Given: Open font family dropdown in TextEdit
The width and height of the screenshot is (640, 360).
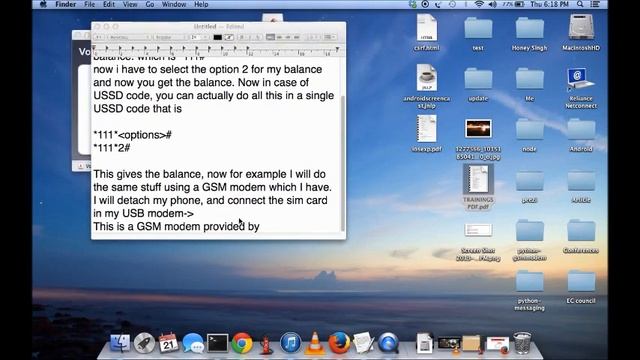Looking at the screenshot, I should (x=129, y=37).
